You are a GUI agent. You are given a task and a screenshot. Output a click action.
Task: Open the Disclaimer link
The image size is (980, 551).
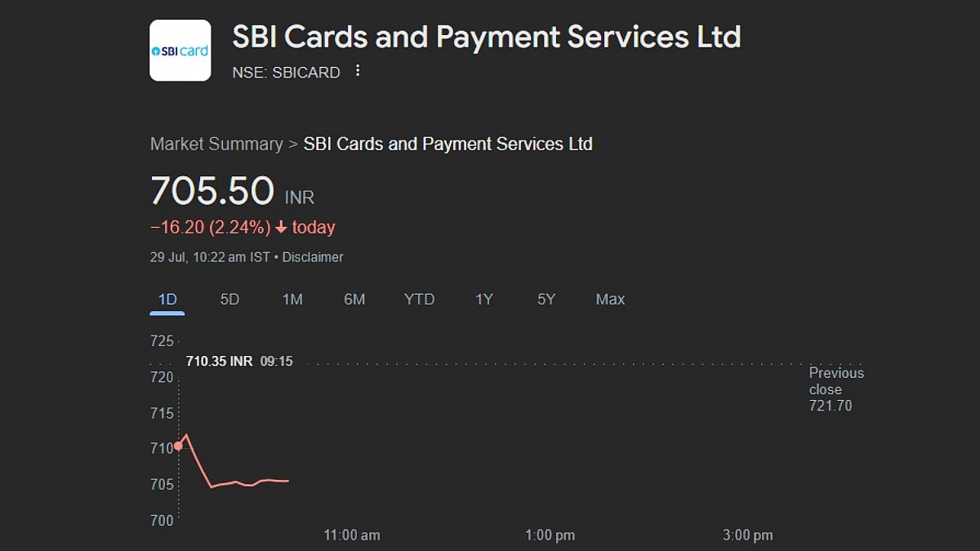coord(312,256)
